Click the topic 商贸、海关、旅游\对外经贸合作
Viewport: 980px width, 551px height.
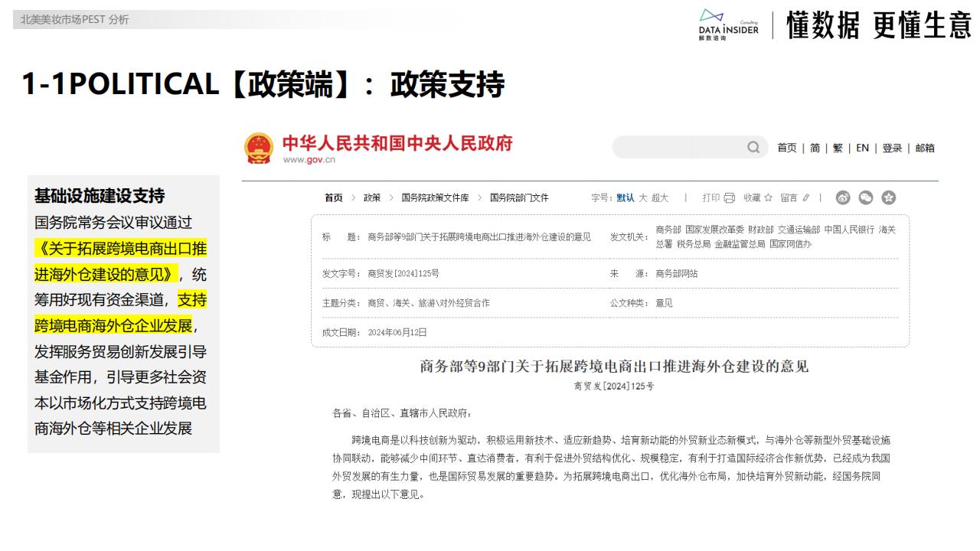pos(429,303)
